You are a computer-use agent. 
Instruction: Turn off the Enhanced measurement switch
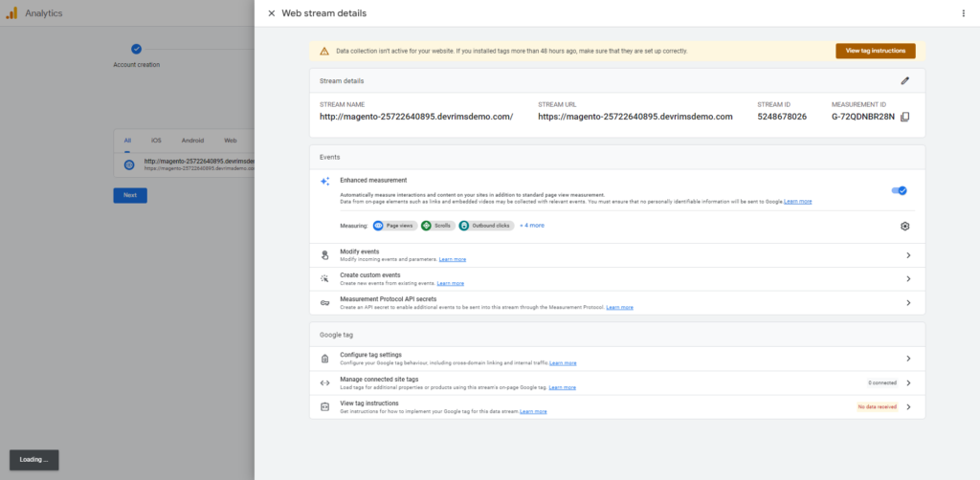point(900,190)
